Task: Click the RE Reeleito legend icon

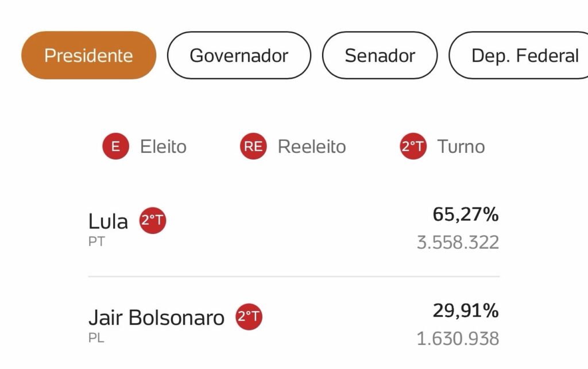Action: click(253, 147)
